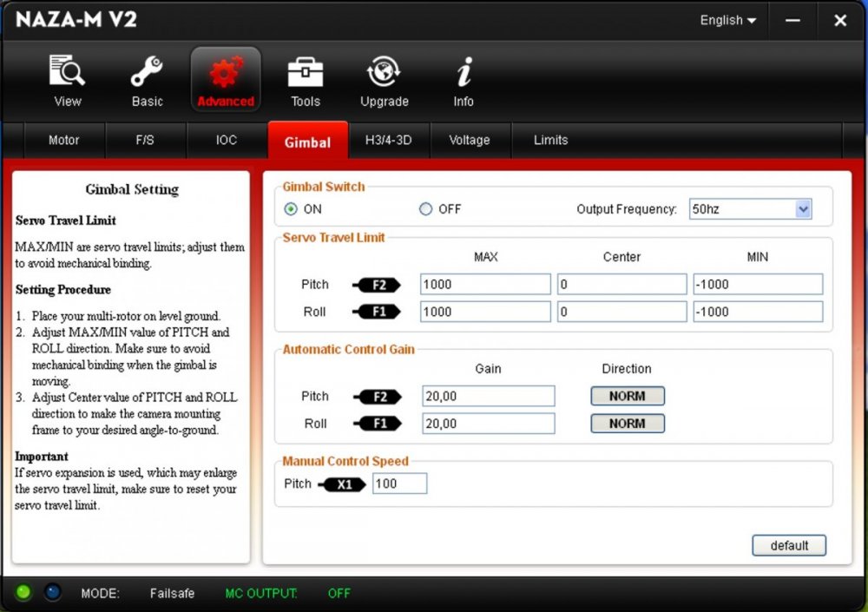
Task: Click Pitch MIN servo limit field
Action: (758, 284)
